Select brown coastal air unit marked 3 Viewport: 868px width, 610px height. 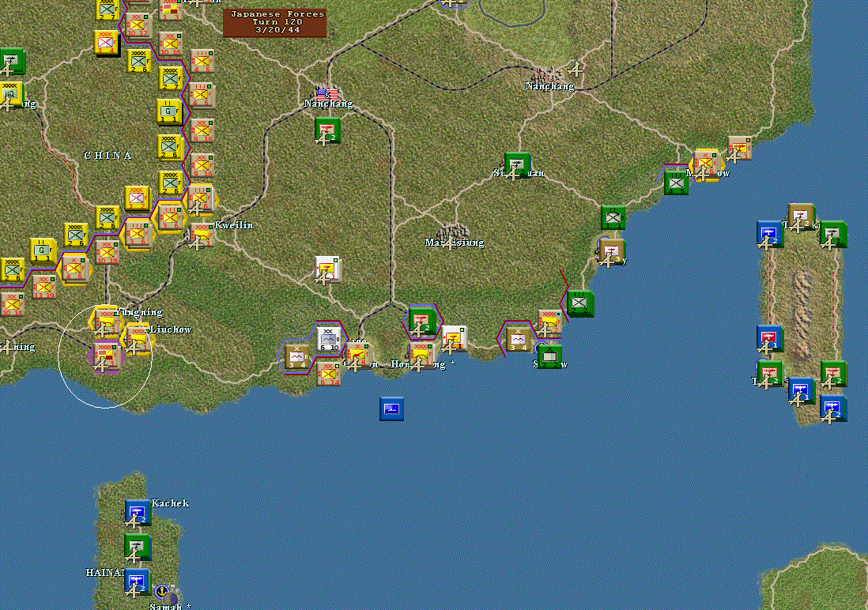point(611,252)
